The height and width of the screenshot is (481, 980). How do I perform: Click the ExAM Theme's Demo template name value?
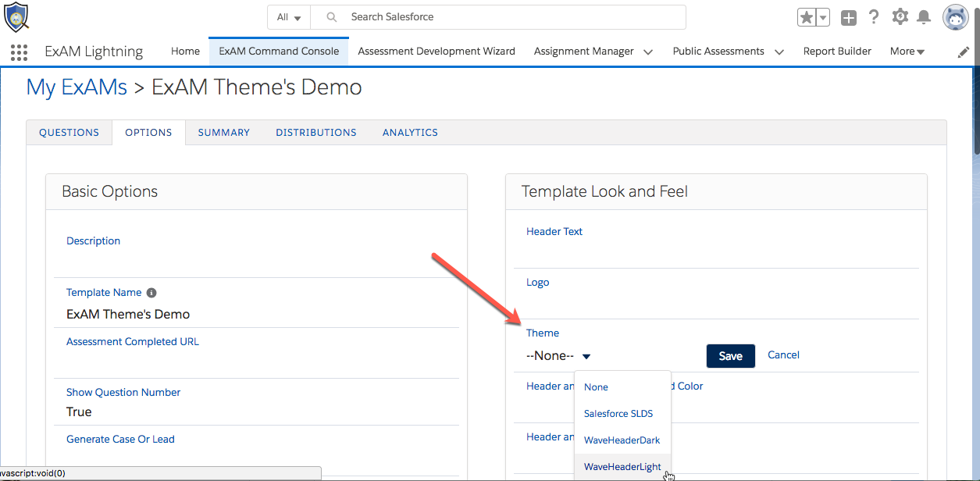click(x=128, y=314)
